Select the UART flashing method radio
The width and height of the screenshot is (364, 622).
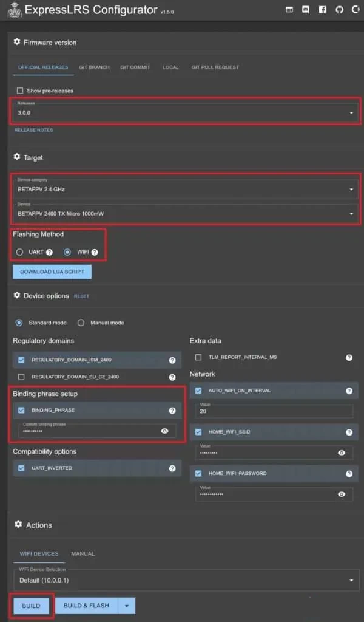click(x=19, y=252)
